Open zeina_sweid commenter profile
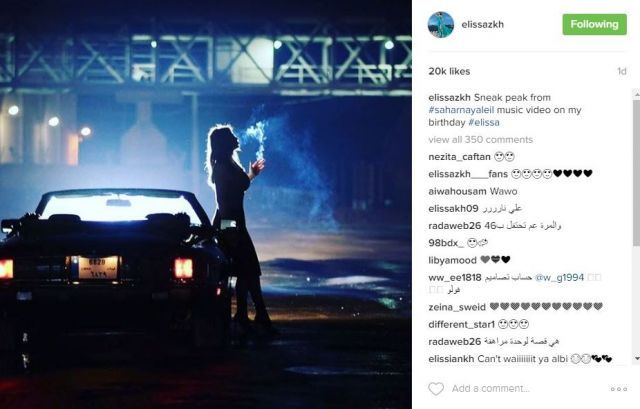Screen dimensions: 640x409 [457, 307]
